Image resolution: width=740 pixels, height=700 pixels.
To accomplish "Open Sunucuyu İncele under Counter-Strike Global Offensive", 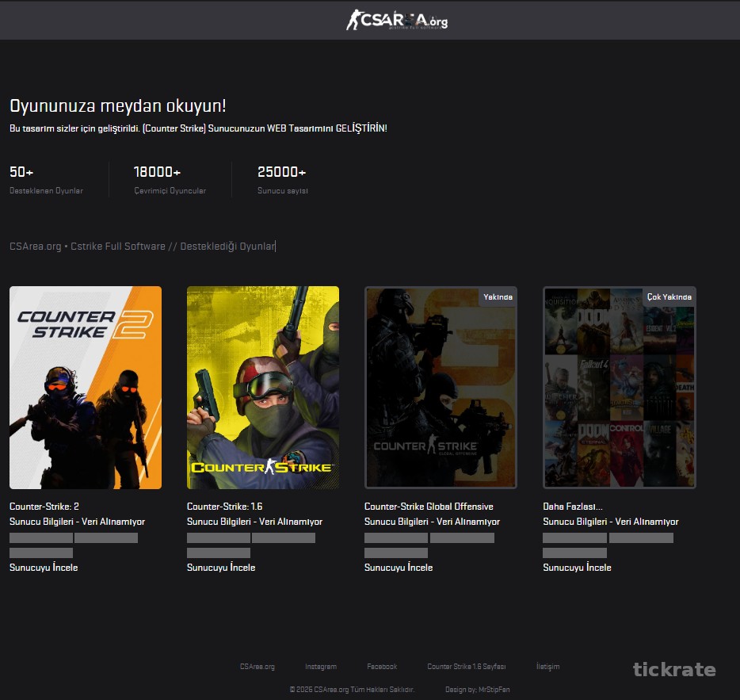I will [399, 568].
